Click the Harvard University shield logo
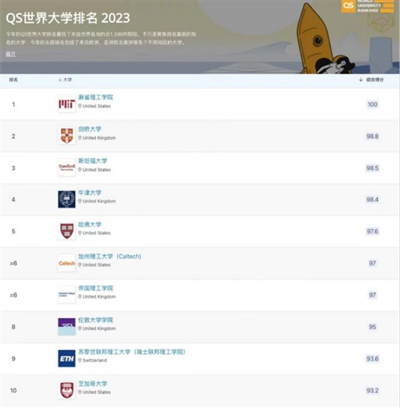The image size is (400, 408). pos(67,231)
